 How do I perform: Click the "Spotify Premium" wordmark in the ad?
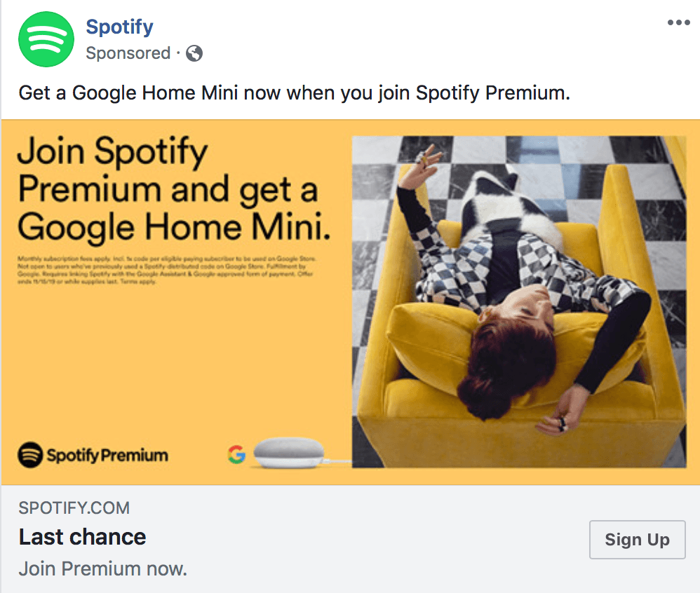[107, 455]
